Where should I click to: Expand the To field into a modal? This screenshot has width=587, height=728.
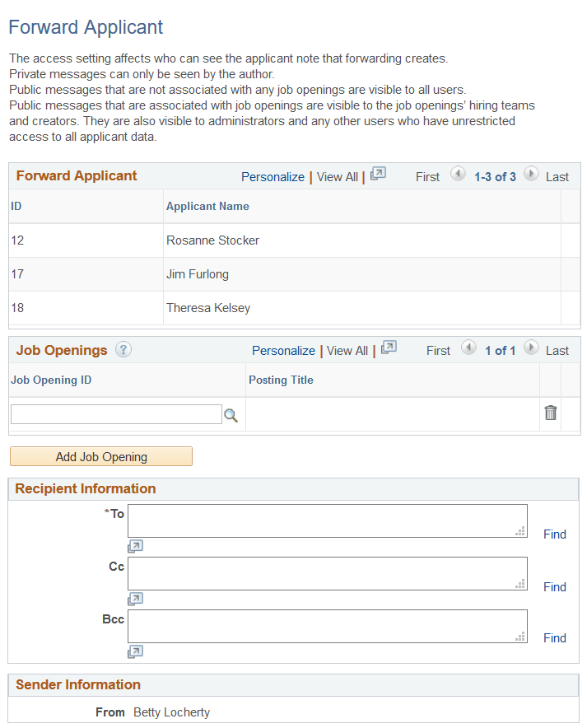point(135,545)
